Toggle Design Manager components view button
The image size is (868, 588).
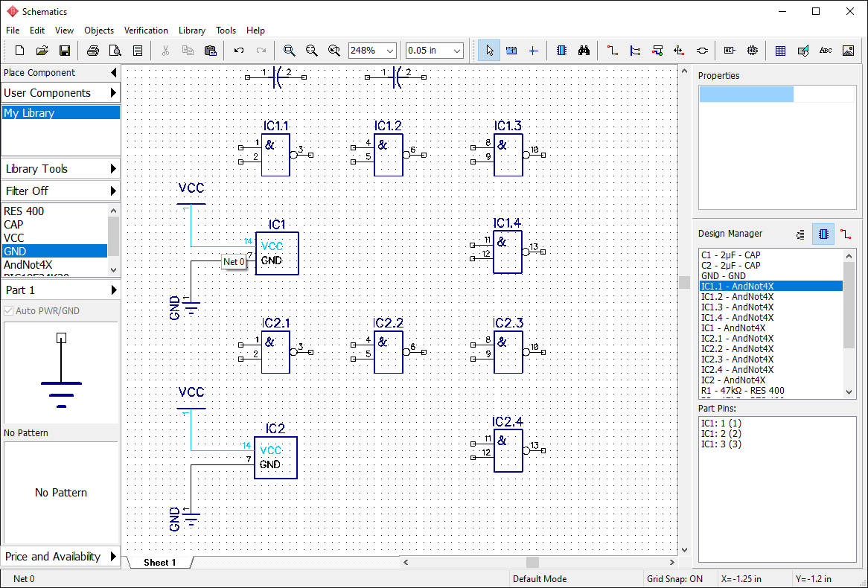click(823, 234)
